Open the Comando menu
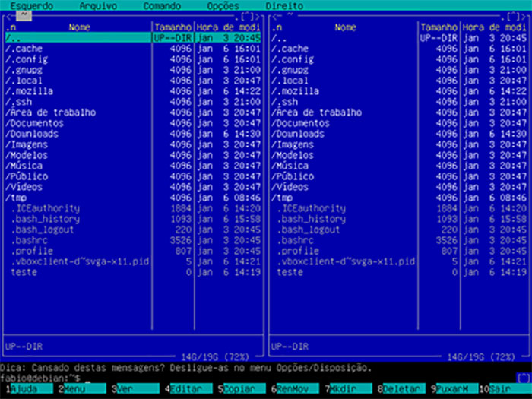This screenshot has height=399, width=532. tap(162, 6)
